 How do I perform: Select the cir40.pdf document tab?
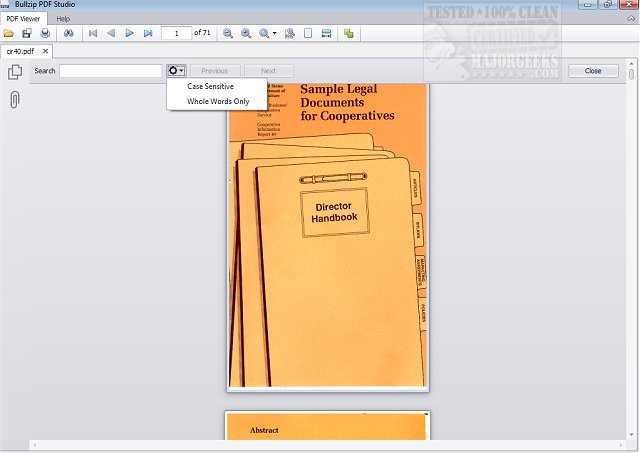coord(20,51)
